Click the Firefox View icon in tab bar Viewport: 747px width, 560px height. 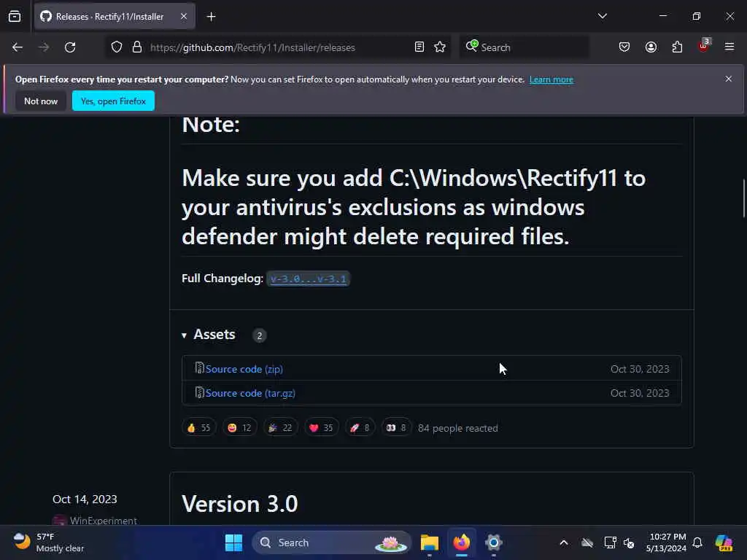click(15, 16)
